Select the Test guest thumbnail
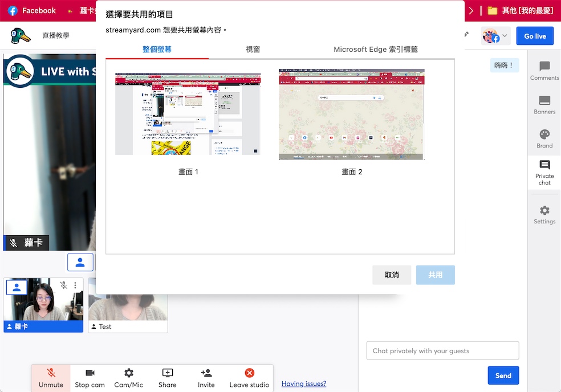This screenshot has height=392, width=561. (x=128, y=305)
